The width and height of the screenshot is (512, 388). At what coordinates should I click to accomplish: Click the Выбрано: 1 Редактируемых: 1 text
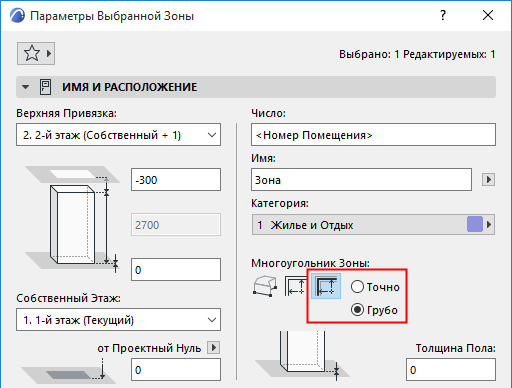(417, 54)
